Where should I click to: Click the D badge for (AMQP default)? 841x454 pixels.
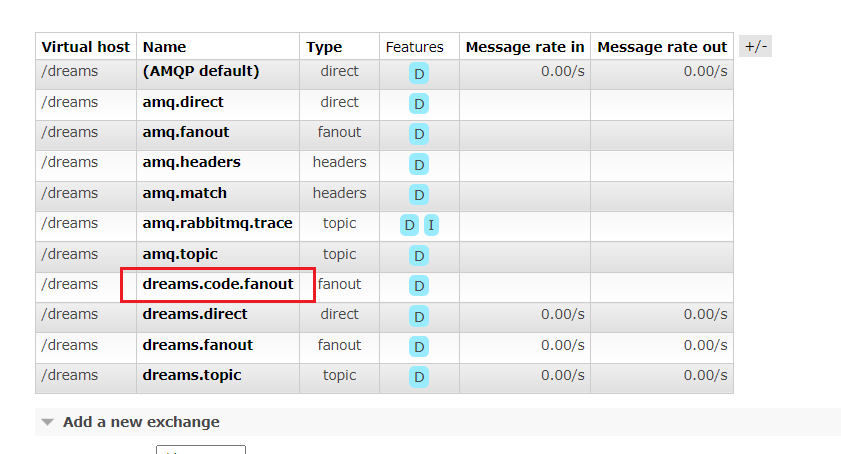[x=419, y=73]
